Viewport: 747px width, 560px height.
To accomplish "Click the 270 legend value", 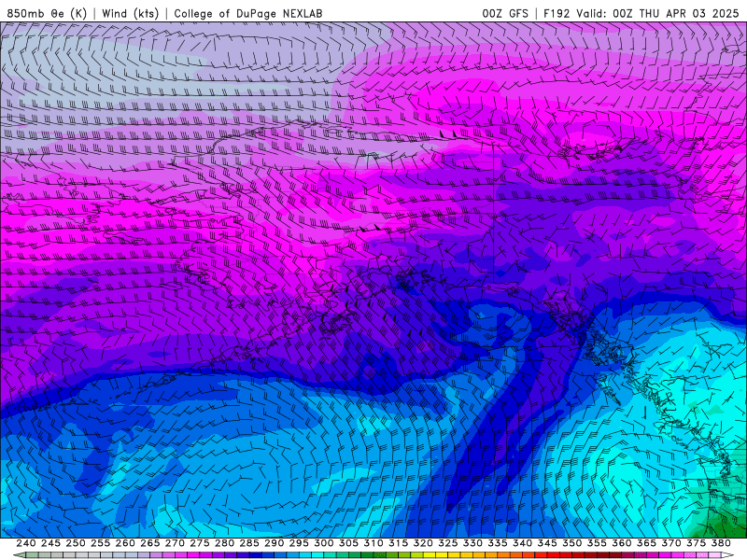I will pos(175,543).
